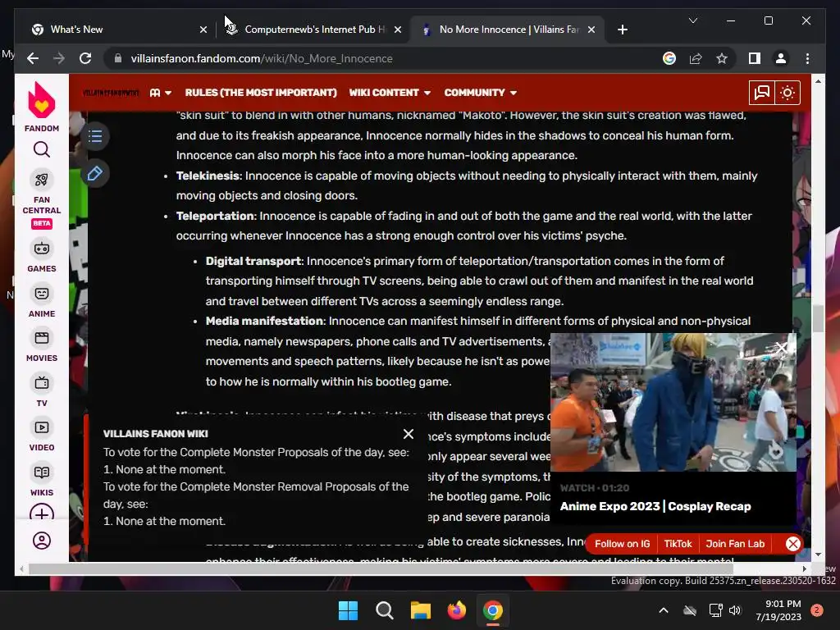Close the No More Innocence tab
Image resolution: width=840 pixels, height=630 pixels.
(x=591, y=30)
